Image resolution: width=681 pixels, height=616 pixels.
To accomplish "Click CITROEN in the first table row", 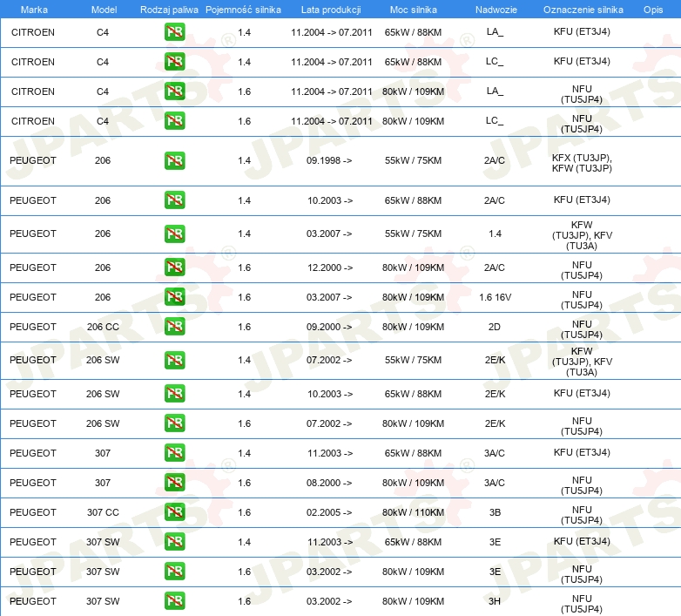I will [x=33, y=32].
